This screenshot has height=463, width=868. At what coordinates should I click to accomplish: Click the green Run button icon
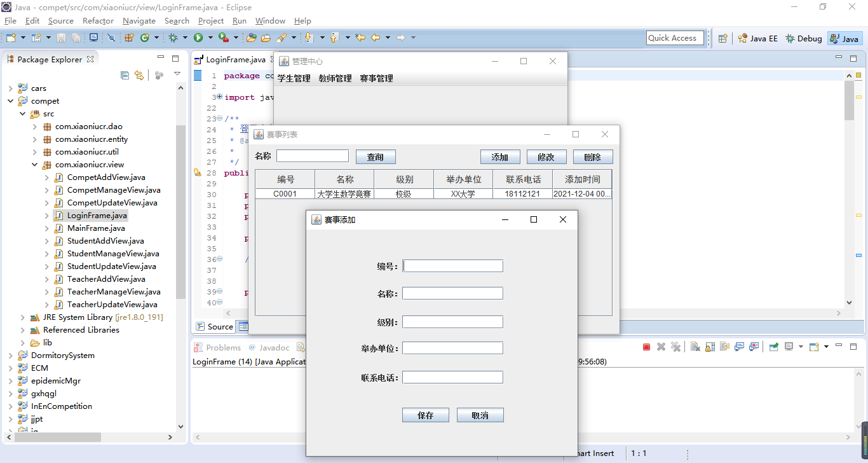[198, 38]
